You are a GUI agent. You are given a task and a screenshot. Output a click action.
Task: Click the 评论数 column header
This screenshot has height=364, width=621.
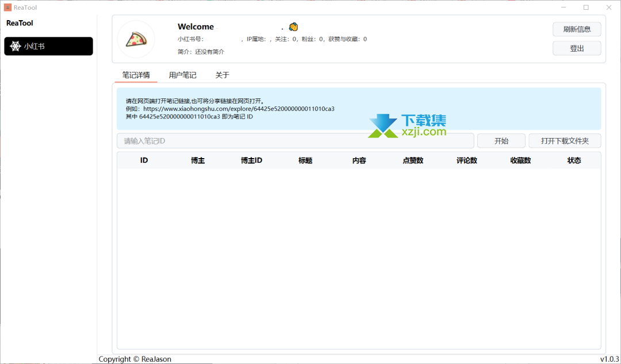click(467, 160)
